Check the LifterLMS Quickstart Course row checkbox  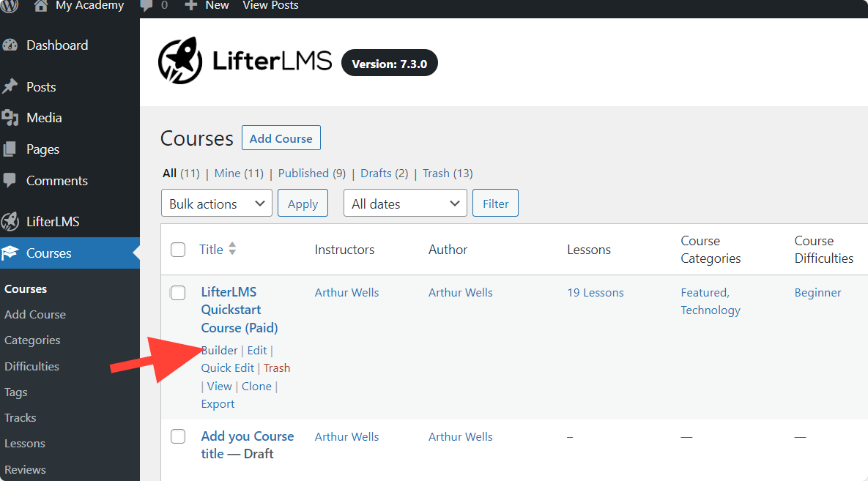click(178, 293)
